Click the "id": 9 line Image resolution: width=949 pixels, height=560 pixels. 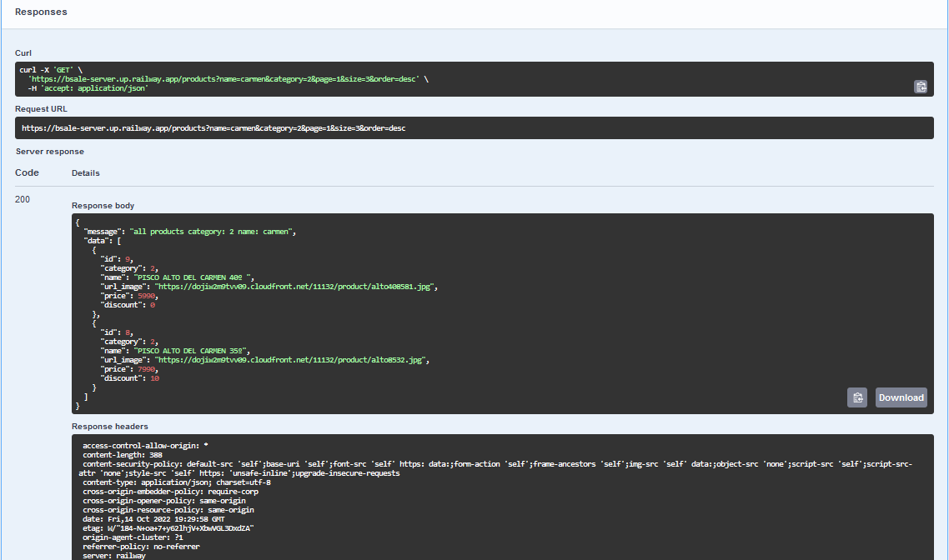point(117,259)
